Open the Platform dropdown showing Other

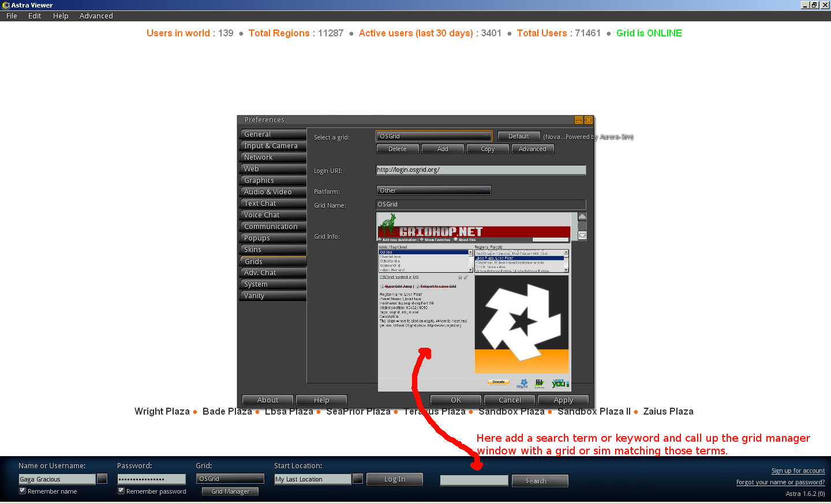434,190
